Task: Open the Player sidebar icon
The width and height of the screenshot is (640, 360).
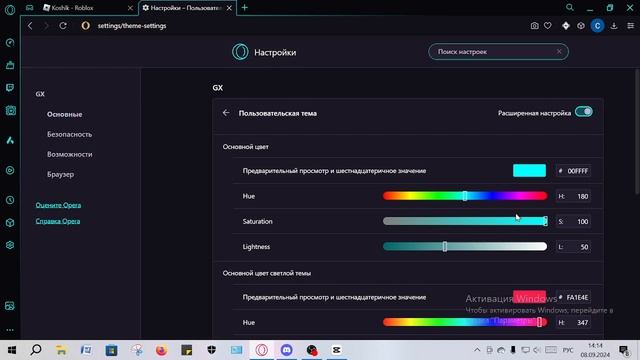Action: [x=10, y=170]
